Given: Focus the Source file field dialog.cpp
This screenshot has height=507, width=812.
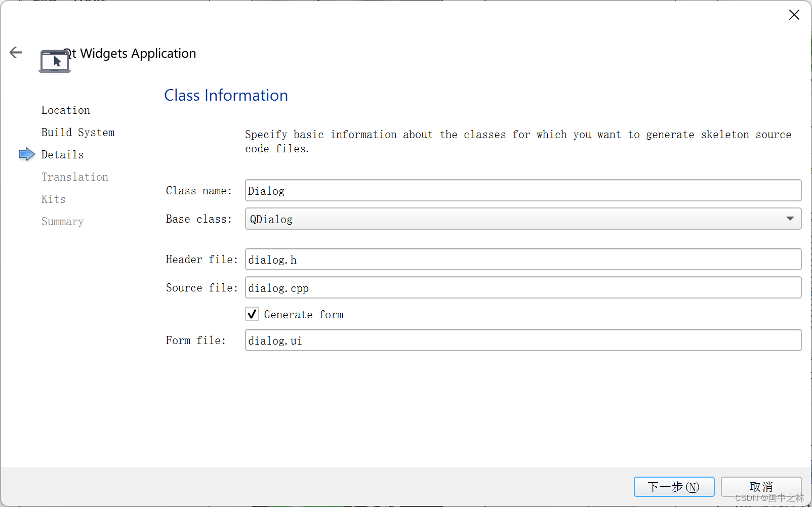Looking at the screenshot, I should tap(523, 287).
